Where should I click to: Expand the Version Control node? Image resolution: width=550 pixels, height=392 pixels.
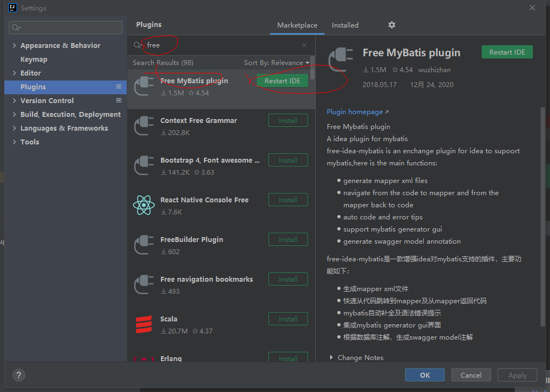click(x=14, y=100)
